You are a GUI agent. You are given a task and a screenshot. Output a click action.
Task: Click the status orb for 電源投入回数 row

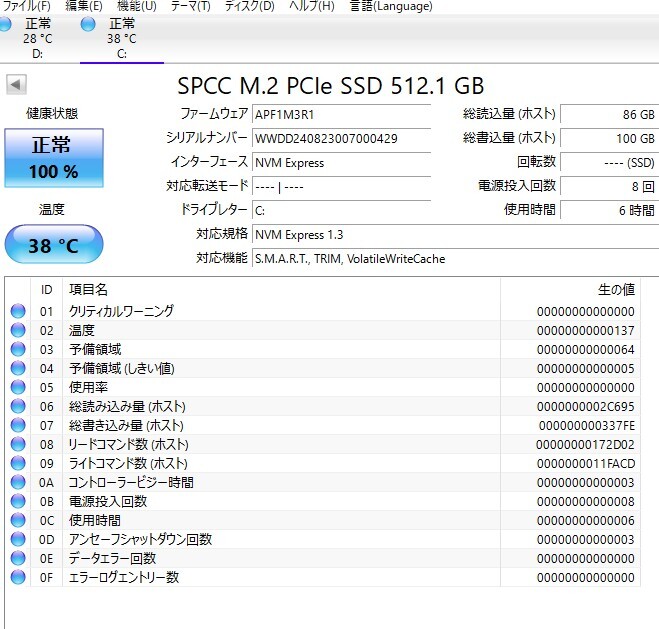tap(17, 501)
